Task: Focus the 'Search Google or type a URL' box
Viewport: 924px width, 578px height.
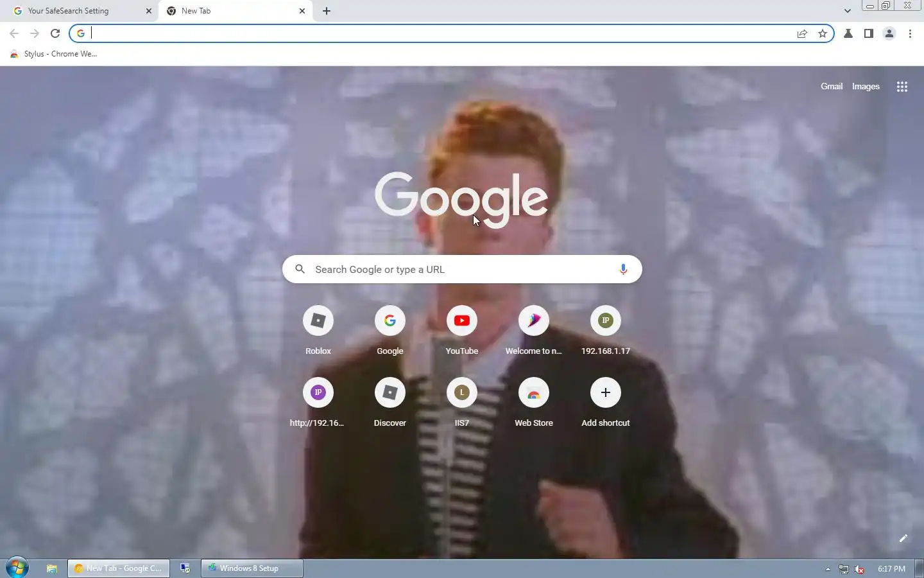Action: [x=462, y=269]
